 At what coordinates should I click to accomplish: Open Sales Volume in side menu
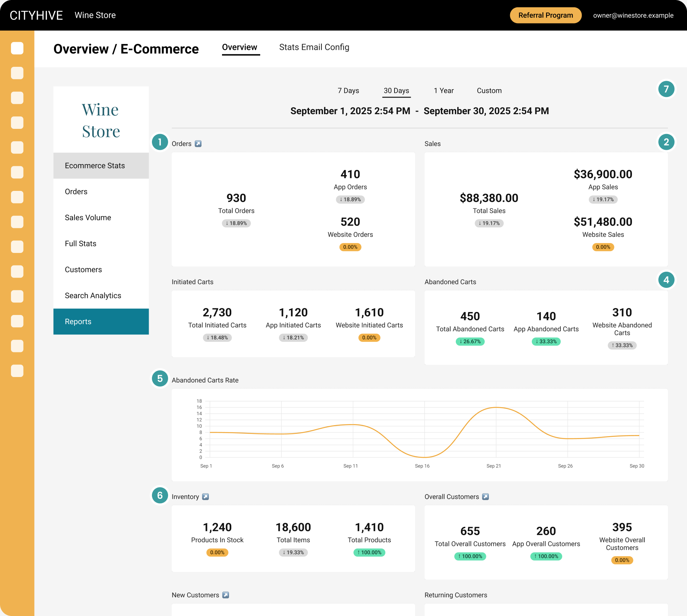(x=101, y=218)
